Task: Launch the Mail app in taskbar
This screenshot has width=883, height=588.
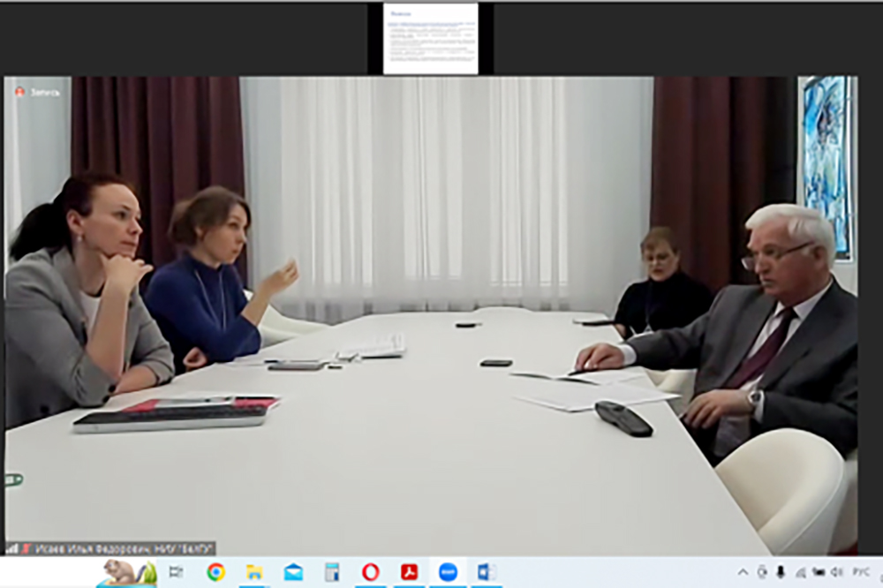Action: click(x=293, y=572)
